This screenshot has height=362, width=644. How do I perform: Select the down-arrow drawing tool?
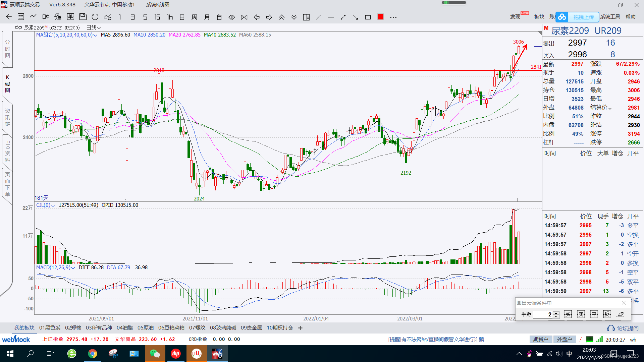[x=356, y=17]
